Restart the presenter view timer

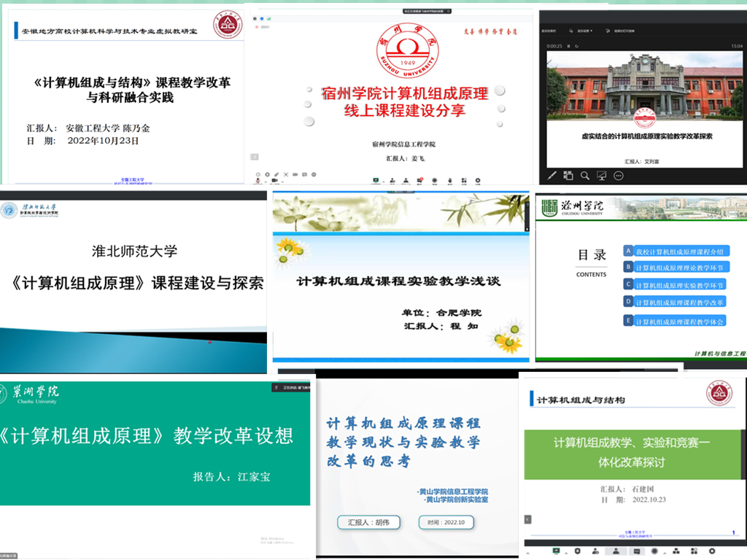[x=575, y=45]
